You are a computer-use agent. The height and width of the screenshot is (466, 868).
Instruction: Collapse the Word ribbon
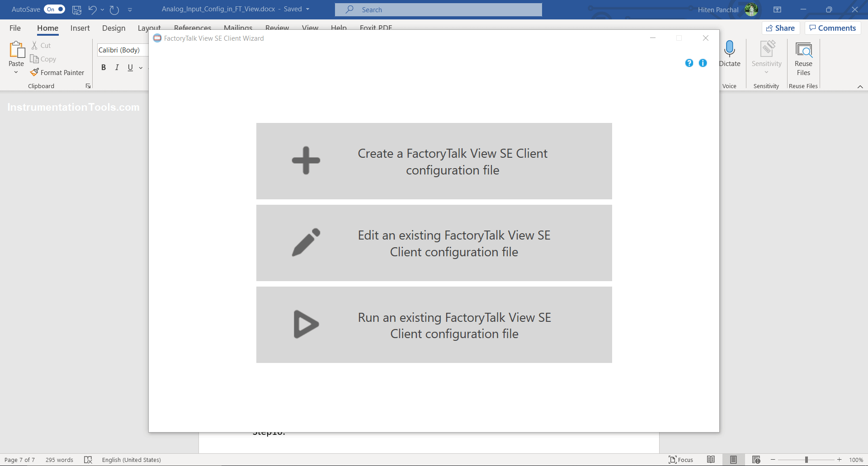860,86
